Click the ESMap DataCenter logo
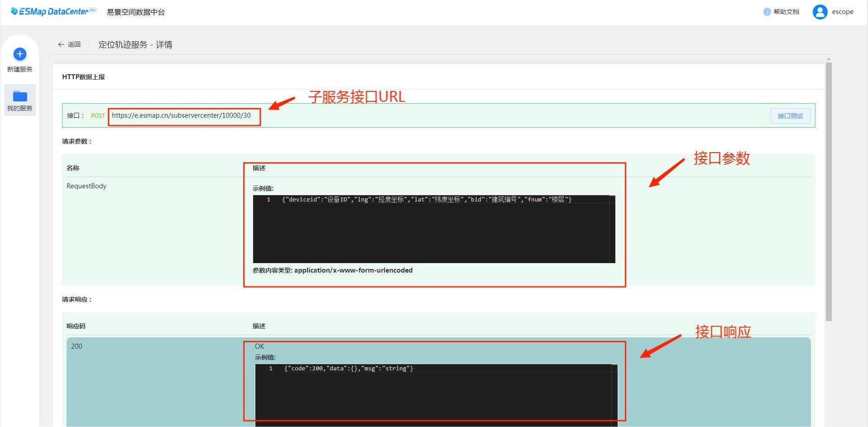 pyautogui.click(x=53, y=11)
